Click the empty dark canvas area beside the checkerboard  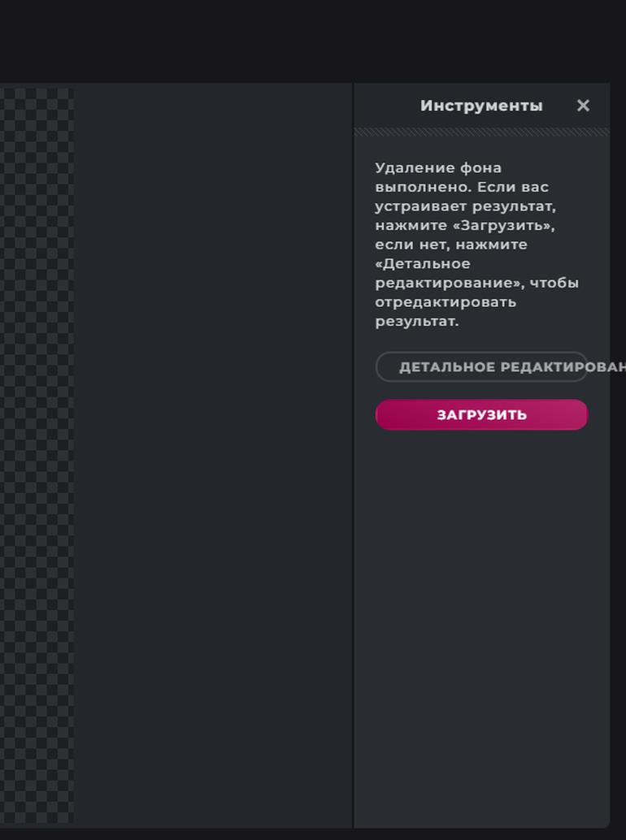click(x=213, y=456)
